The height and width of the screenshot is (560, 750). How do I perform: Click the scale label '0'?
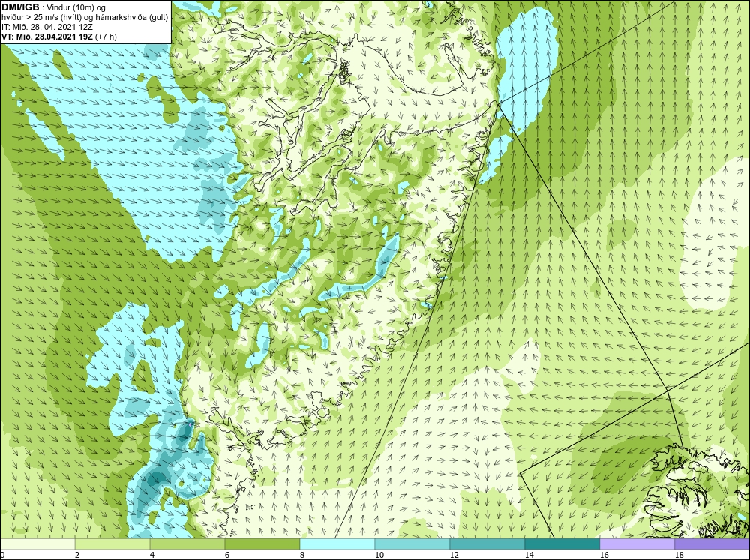tap(2, 555)
